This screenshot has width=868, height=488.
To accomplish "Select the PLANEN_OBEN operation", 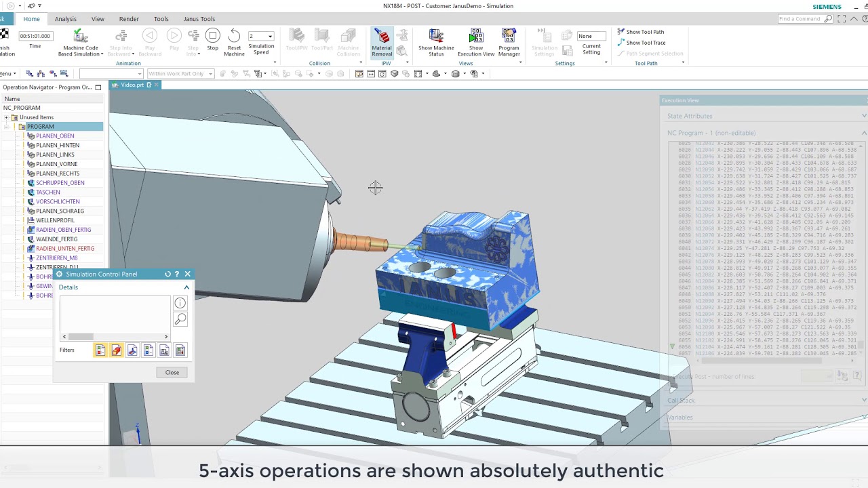I will point(55,136).
